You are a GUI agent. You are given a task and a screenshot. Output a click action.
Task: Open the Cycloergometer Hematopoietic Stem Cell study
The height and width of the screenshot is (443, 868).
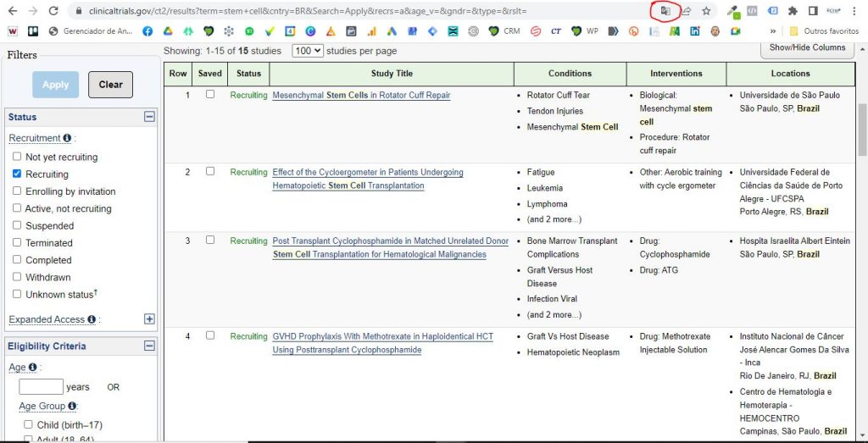pos(368,179)
